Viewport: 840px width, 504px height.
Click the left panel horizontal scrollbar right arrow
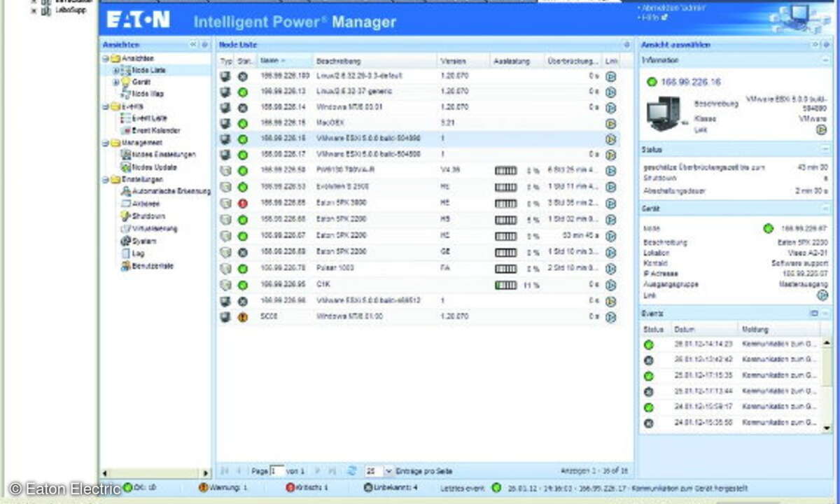pos(205,474)
